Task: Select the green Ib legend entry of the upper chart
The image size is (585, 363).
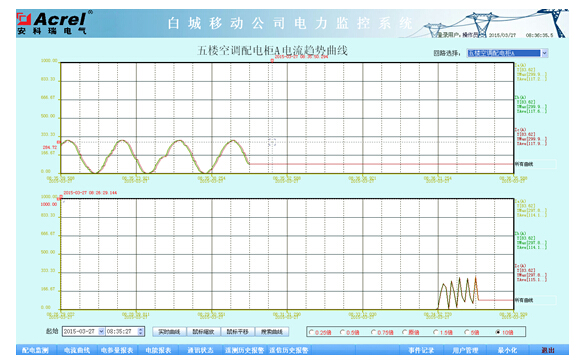Action: click(x=531, y=104)
